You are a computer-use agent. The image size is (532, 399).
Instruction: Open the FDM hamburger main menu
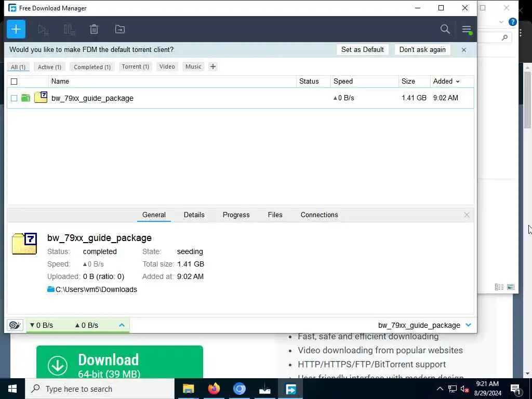coord(467,30)
